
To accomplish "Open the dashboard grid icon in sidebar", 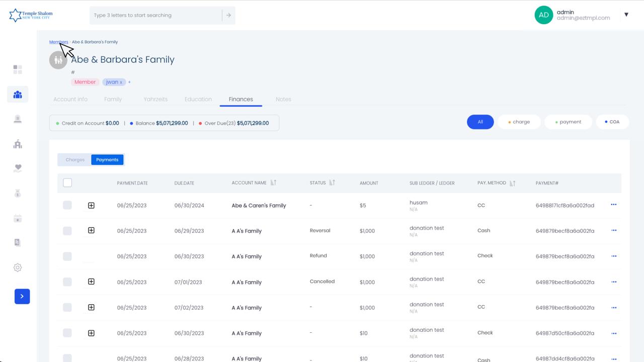I will coord(18,69).
